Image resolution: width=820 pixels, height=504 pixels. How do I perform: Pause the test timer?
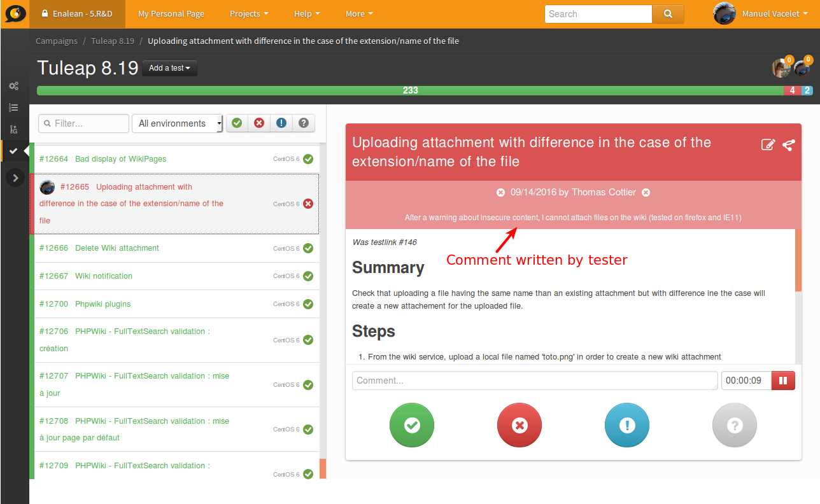click(783, 381)
